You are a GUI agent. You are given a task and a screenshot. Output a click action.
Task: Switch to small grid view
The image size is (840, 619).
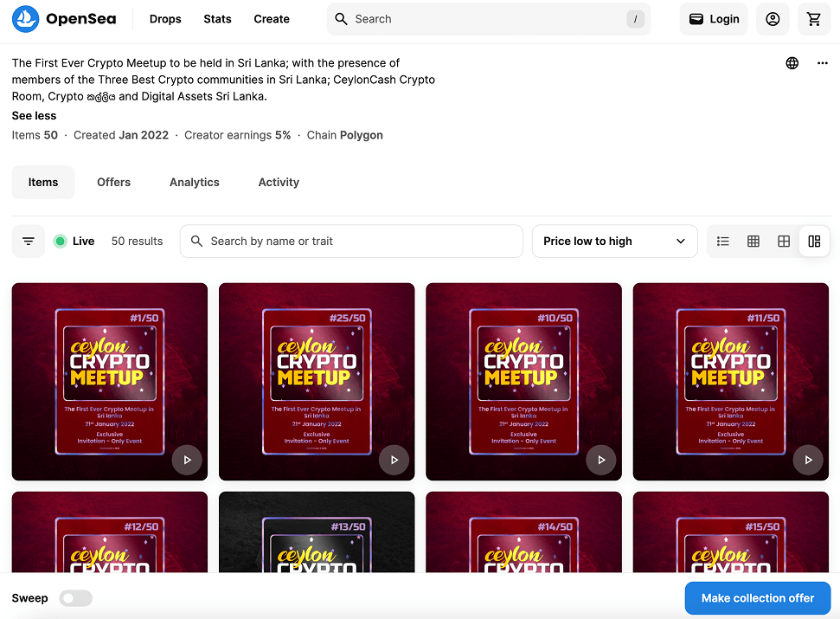753,242
